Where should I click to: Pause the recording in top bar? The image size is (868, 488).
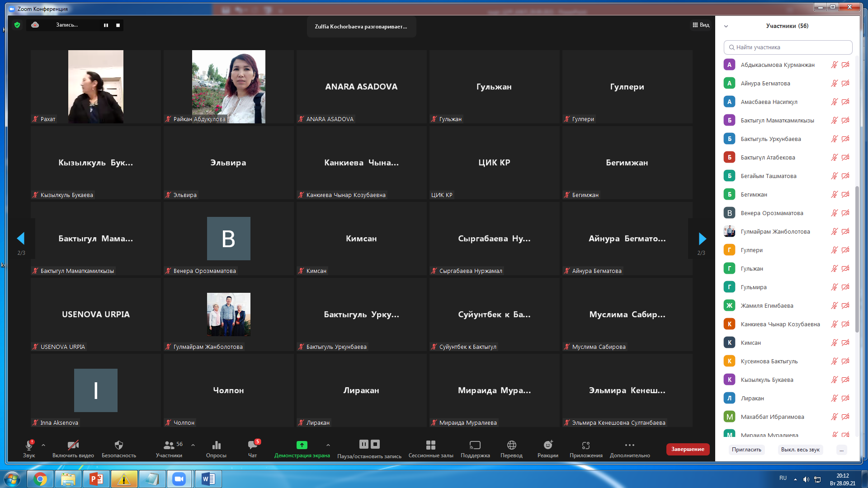point(106,25)
